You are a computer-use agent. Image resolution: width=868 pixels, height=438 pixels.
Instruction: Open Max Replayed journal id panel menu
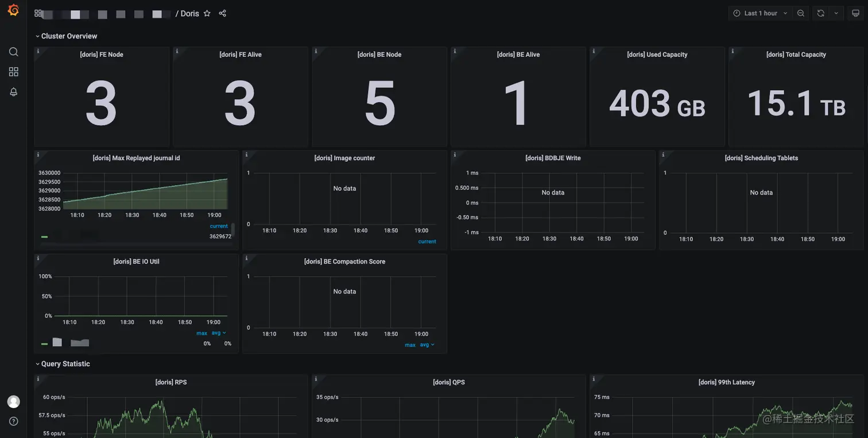136,158
